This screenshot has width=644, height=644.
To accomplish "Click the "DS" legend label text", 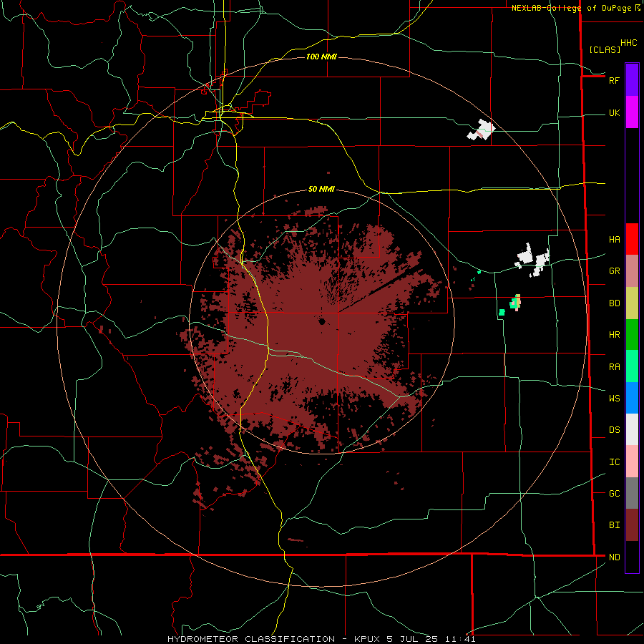I will click(x=614, y=430).
